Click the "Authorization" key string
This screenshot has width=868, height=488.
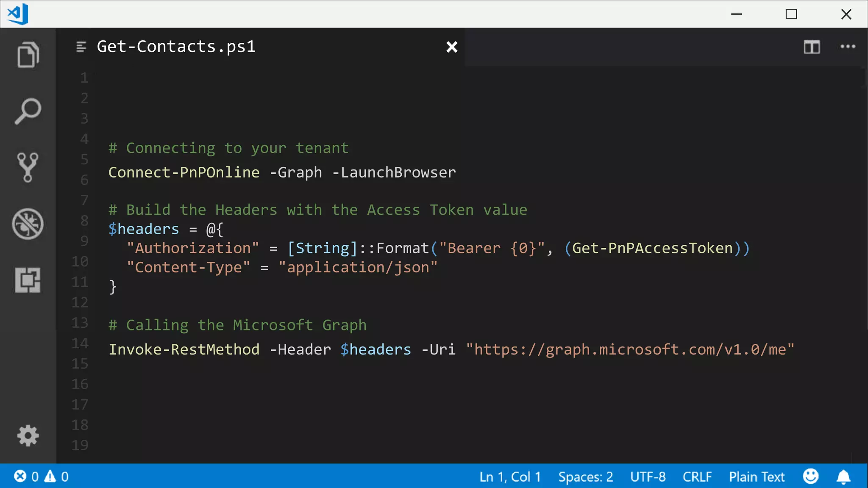[x=193, y=248]
